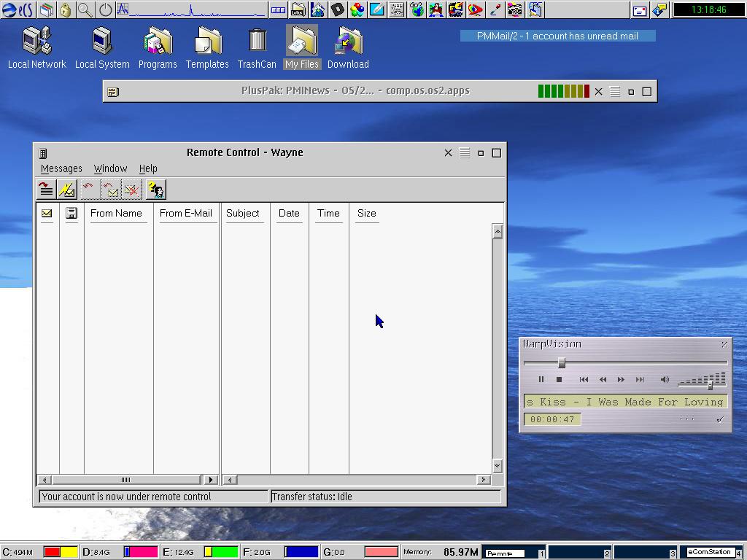Sort by Size column header

point(367,214)
